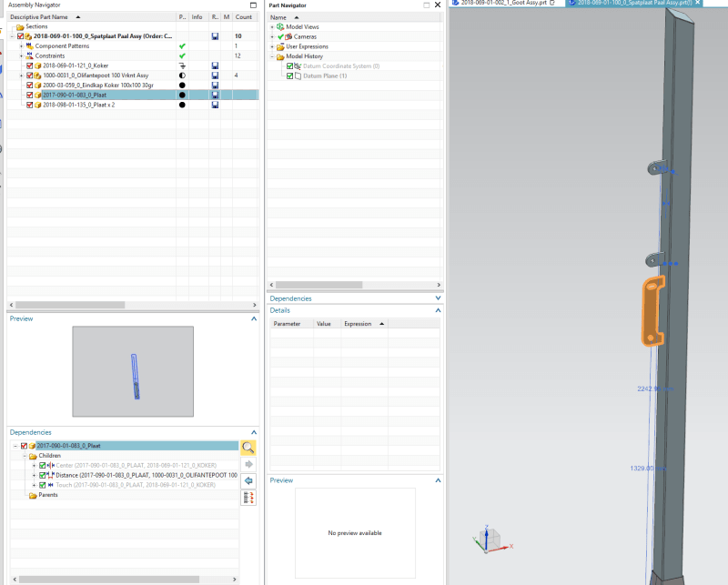This screenshot has width=728, height=585.
Task: Click the green check of Component Patterns
Action: coord(182,46)
